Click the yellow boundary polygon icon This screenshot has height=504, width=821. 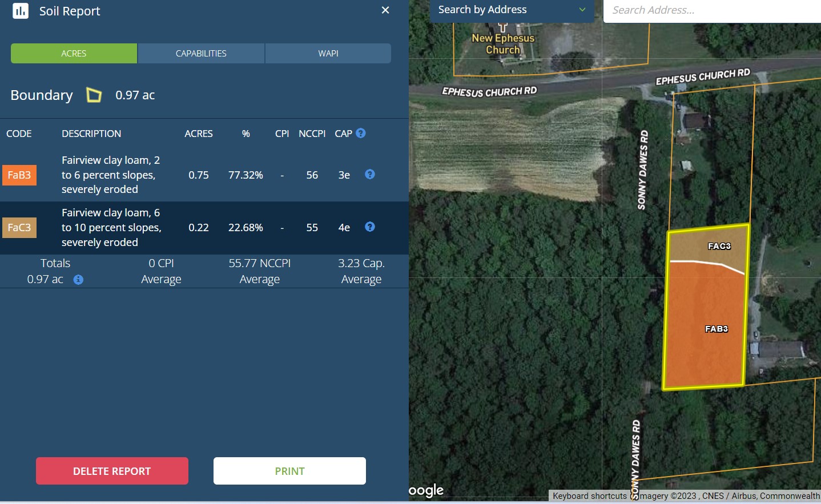pos(94,95)
